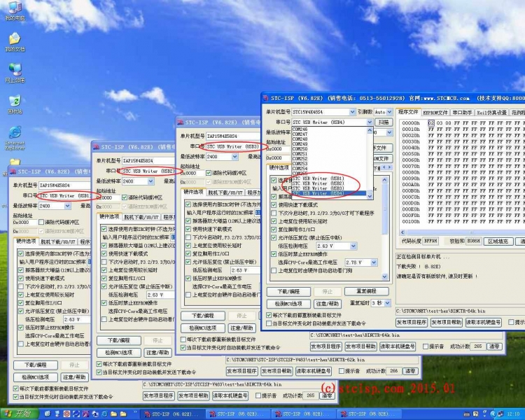Image resolution: width=525 pixels, height=420 pixels.
Task: Toggle 复位脚用作I/O口 in USB4 window
Action: tap(274, 230)
